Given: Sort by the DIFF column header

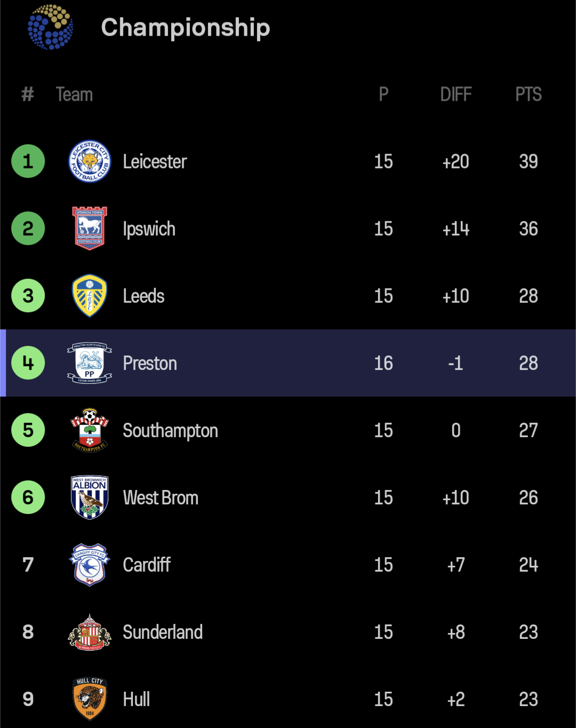Looking at the screenshot, I should click(x=456, y=94).
